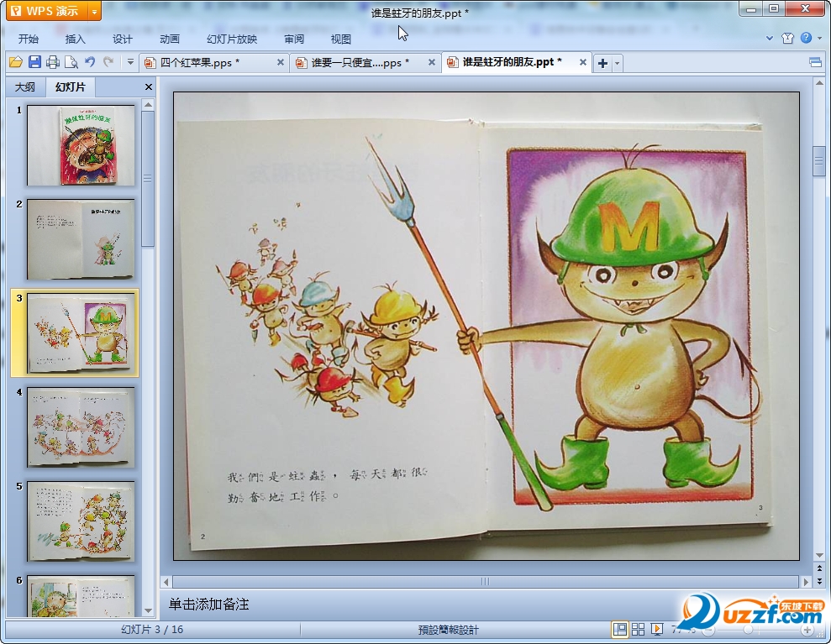Go to previous slide double-arrow button
The height and width of the screenshot is (644, 831).
point(819,568)
